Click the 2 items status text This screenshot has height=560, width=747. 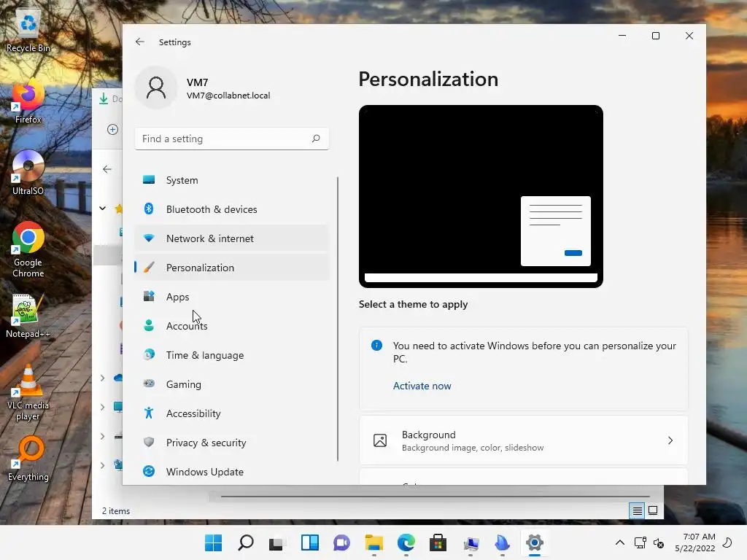[116, 510]
